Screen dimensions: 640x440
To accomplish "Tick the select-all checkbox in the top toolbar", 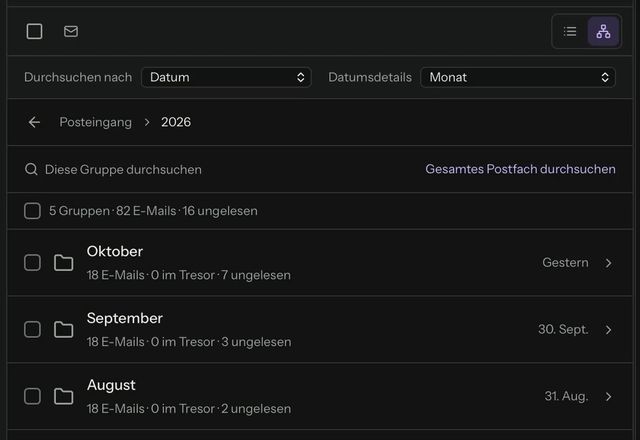I will [x=34, y=31].
